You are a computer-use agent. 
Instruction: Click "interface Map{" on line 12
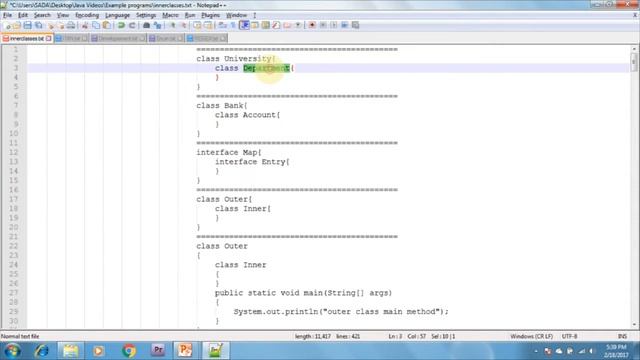pos(229,152)
